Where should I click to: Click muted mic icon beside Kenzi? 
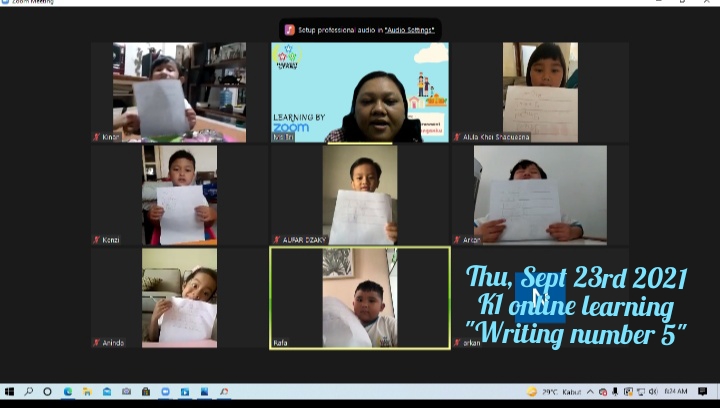coord(96,240)
